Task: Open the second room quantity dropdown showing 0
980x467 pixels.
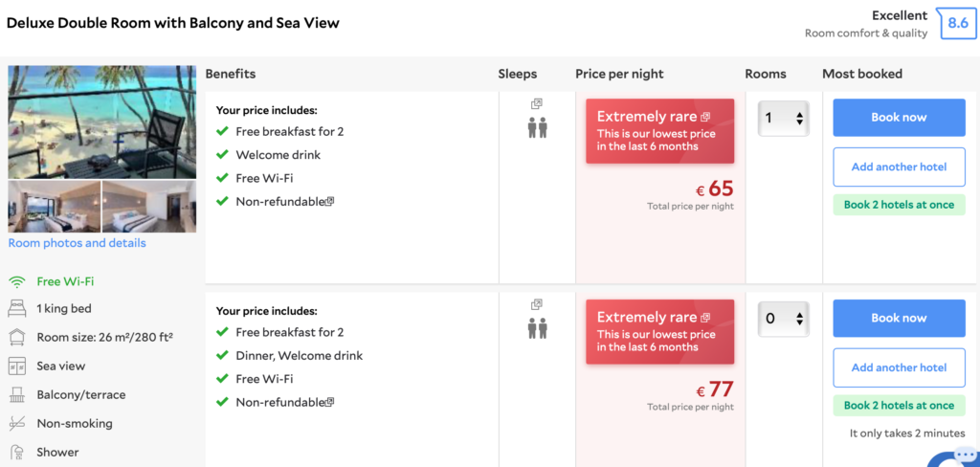Action: pos(784,320)
